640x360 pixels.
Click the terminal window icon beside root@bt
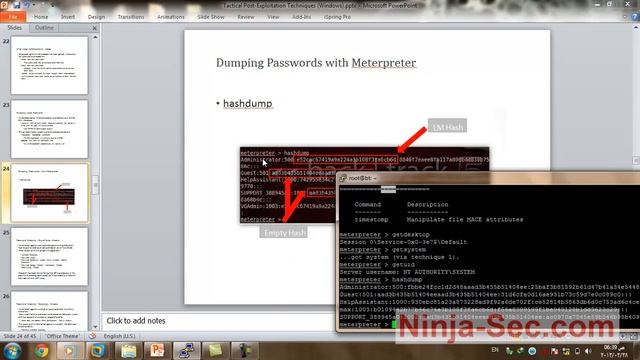(343, 178)
